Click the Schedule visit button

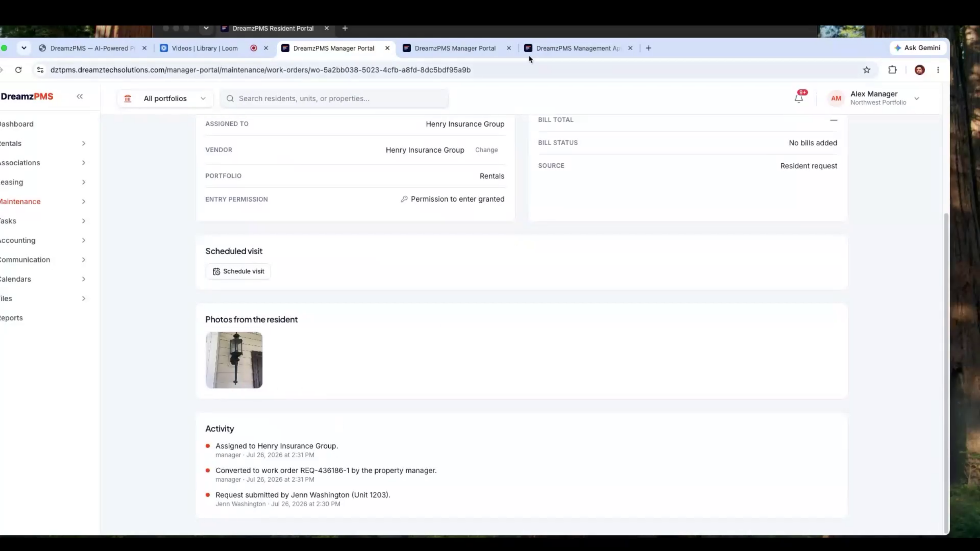pyautogui.click(x=238, y=271)
